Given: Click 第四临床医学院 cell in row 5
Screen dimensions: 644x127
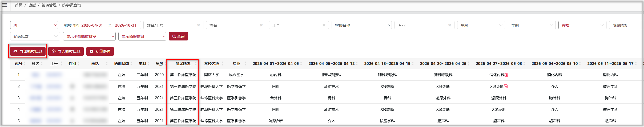Looking at the screenshot, I should (x=183, y=121).
